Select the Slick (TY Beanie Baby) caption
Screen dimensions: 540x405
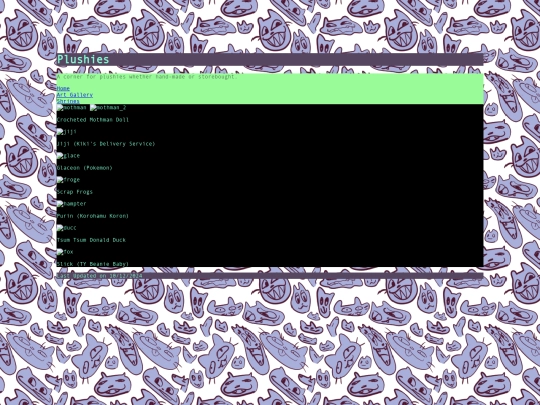pyautogui.click(x=93, y=264)
